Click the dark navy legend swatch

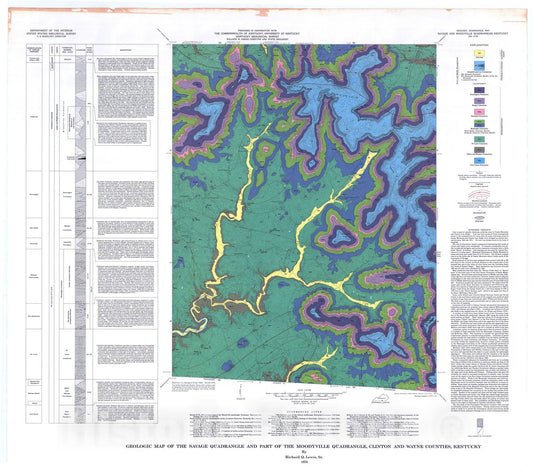[x=479, y=90]
